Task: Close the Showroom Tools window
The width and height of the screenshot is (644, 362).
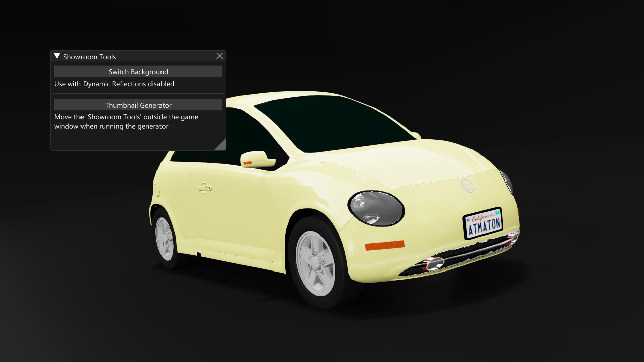Action: pyautogui.click(x=219, y=56)
